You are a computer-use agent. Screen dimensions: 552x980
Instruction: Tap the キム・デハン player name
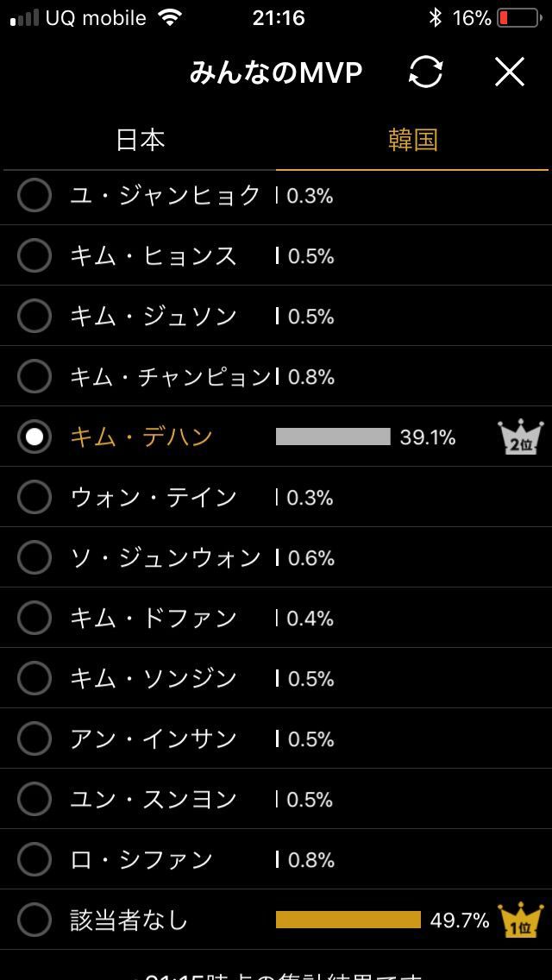click(141, 437)
